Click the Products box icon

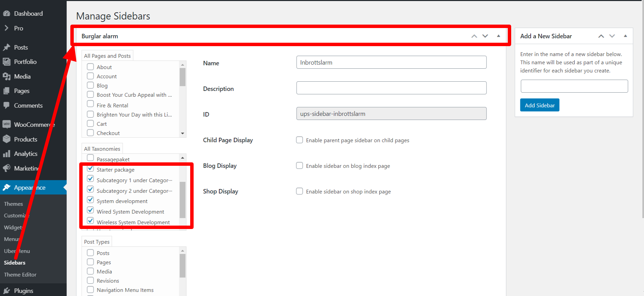coord(6,139)
